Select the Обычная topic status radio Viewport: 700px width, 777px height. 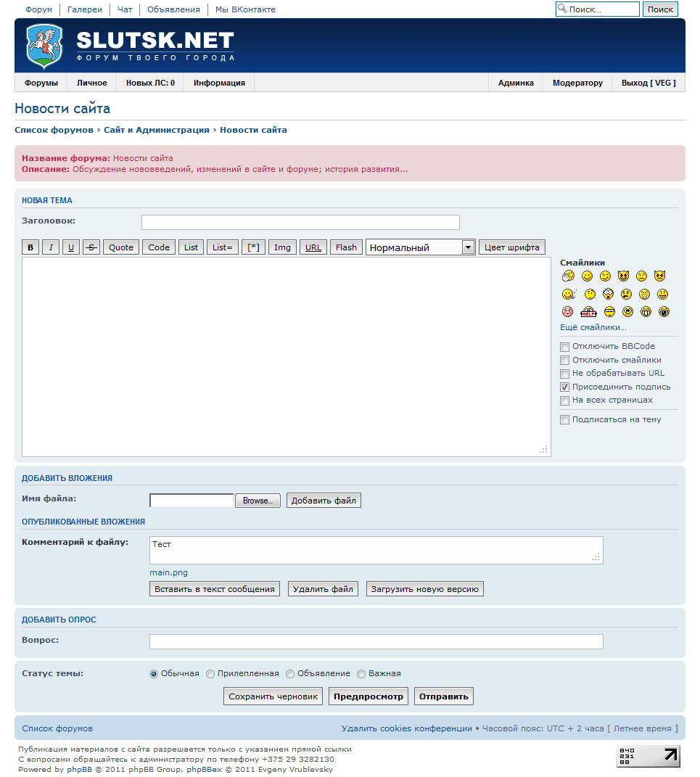click(x=154, y=674)
